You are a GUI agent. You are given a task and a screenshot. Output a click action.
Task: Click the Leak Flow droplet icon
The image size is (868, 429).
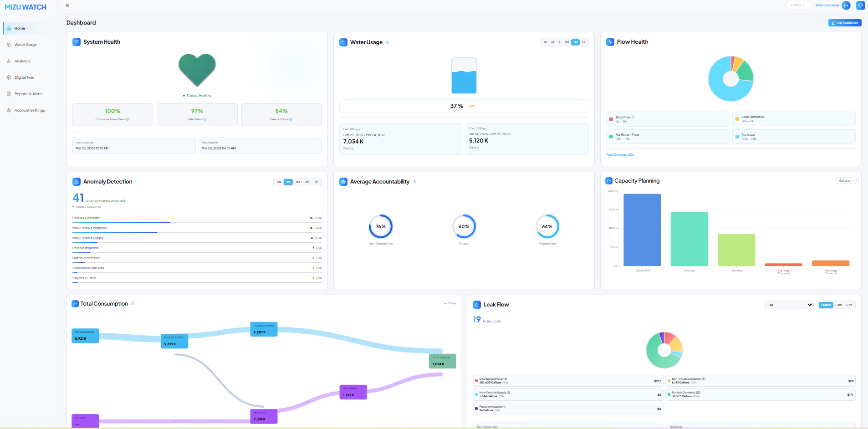tap(477, 305)
